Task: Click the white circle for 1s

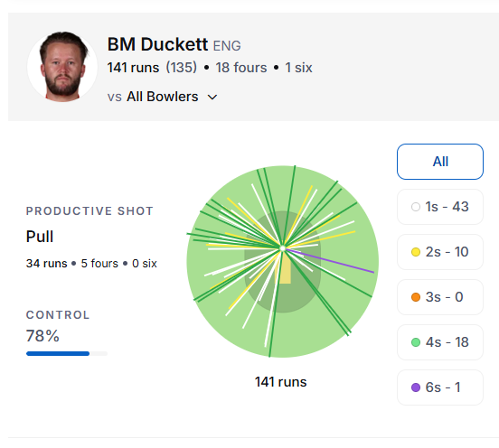Action: pyautogui.click(x=416, y=207)
